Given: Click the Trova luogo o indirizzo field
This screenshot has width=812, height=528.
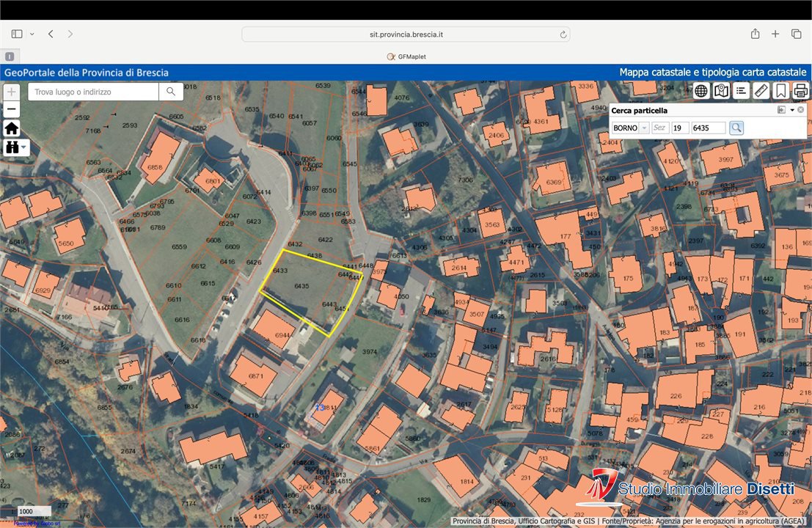Looking at the screenshot, I should pyautogui.click(x=94, y=92).
